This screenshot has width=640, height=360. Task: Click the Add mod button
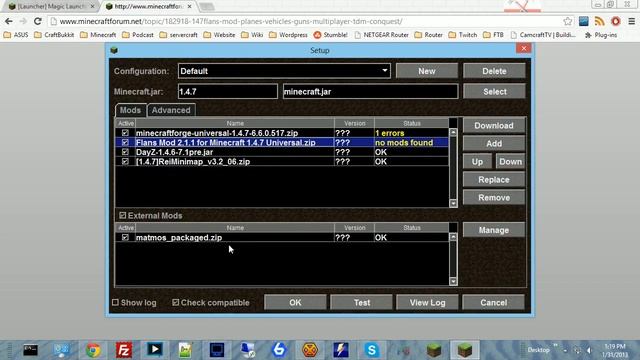pyautogui.click(x=494, y=144)
